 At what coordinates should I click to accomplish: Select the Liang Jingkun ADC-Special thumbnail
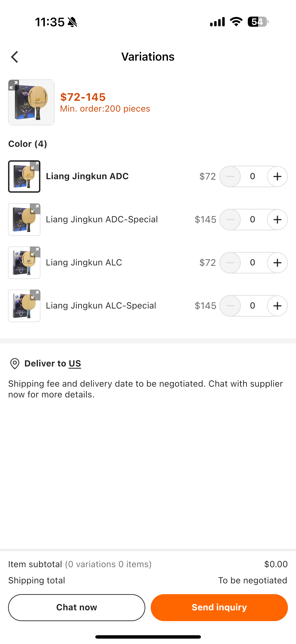[24, 220]
